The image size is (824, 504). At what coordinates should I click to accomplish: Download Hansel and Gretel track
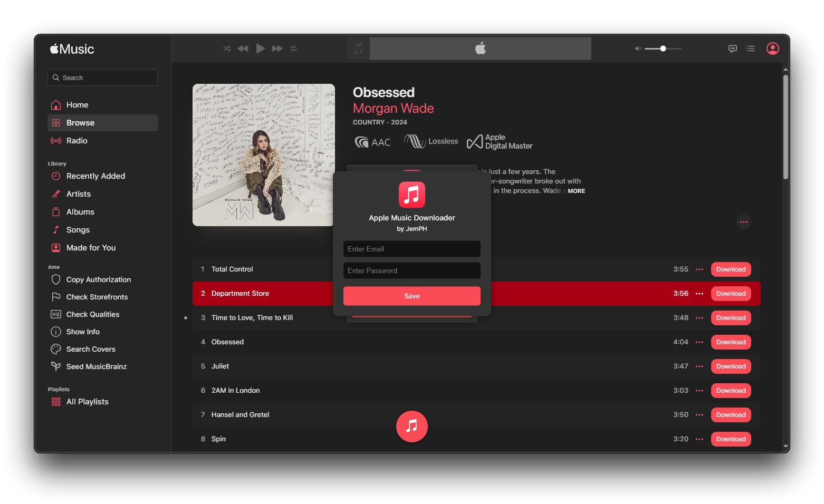pyautogui.click(x=731, y=415)
